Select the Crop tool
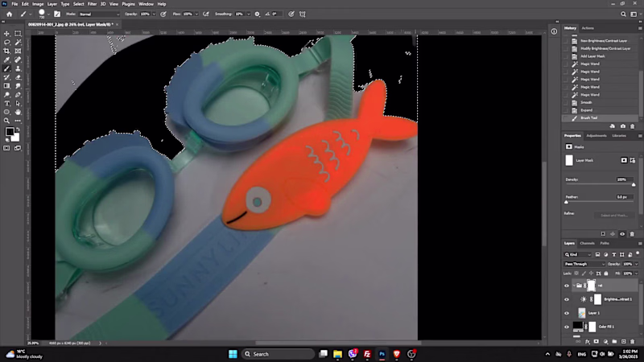Image resolution: width=644 pixels, height=362 pixels. point(7,51)
